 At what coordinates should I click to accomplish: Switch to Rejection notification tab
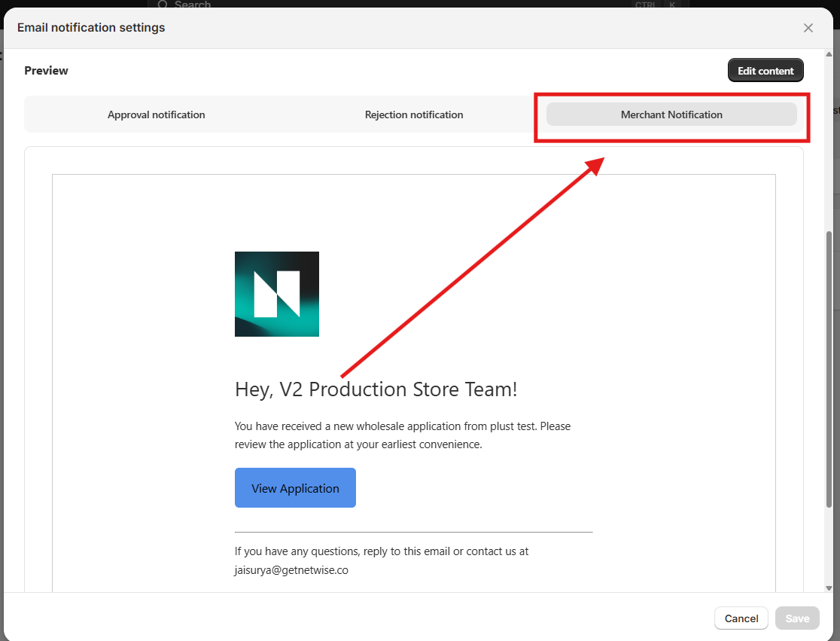[x=413, y=114]
